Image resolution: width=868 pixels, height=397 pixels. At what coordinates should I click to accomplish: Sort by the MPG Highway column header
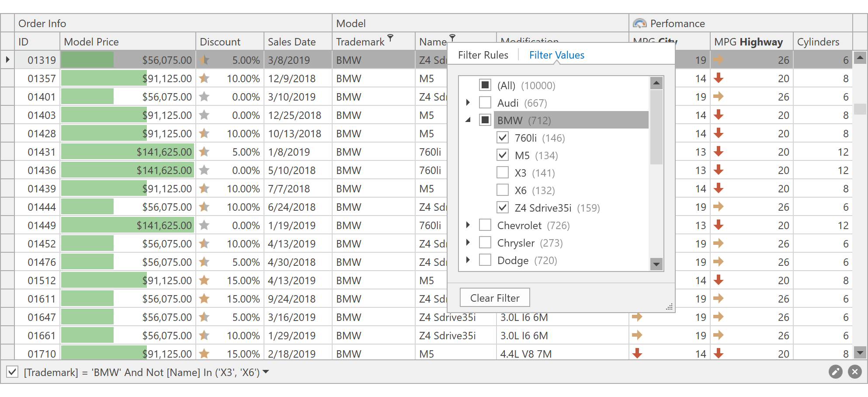point(752,42)
